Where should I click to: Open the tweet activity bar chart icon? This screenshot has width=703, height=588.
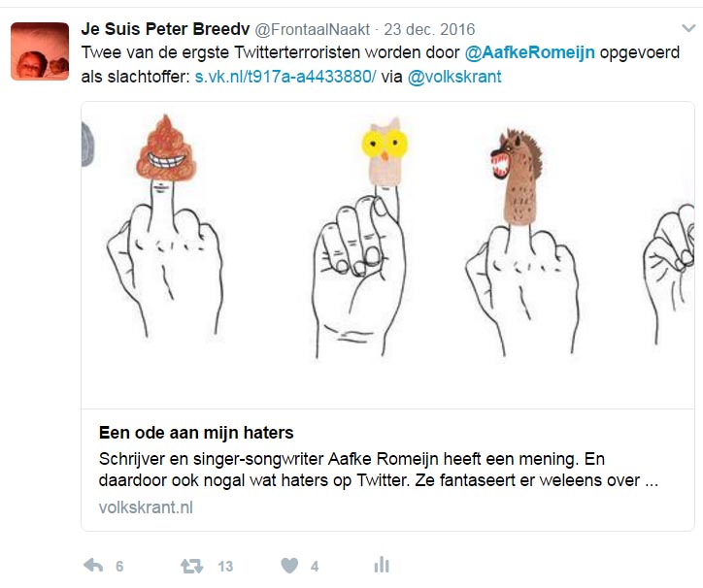[x=382, y=565]
